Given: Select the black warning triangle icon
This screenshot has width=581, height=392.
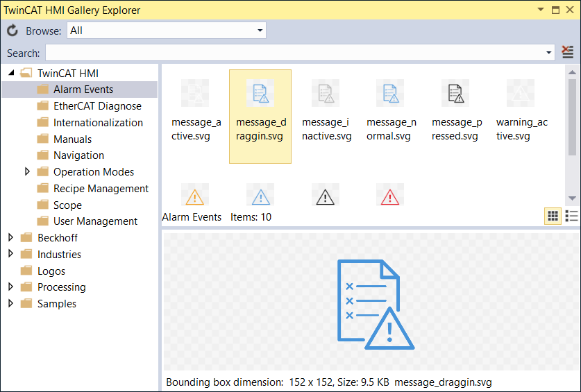Looking at the screenshot, I should coord(326,196).
